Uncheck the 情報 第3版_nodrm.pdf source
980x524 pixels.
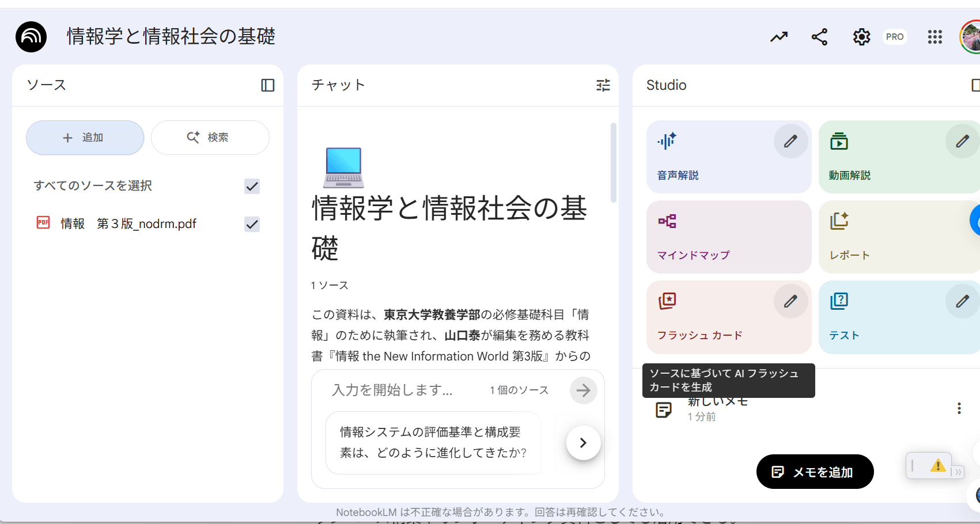coord(252,224)
